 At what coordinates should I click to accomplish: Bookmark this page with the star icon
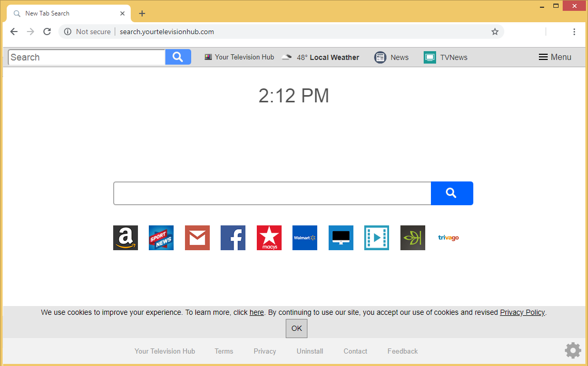[495, 32]
